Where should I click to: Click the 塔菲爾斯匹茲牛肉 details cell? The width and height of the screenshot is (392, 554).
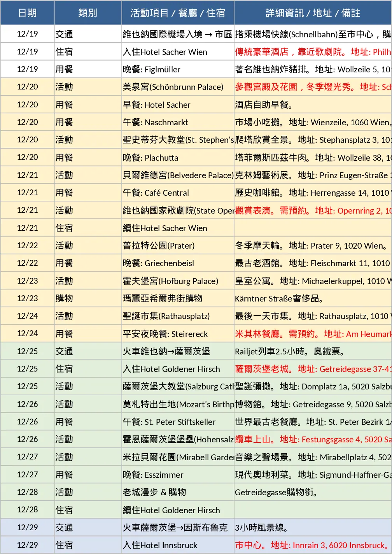tap(313, 158)
